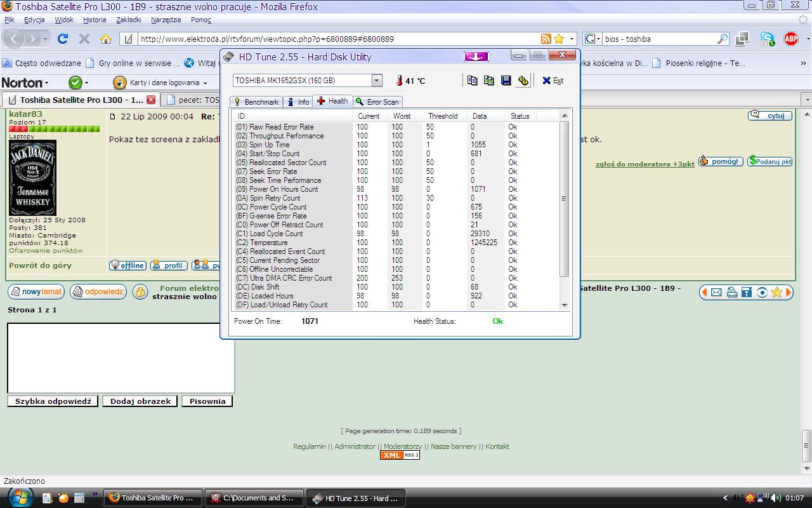Switch to the Benchmark tab
812x508 pixels.
pos(256,102)
